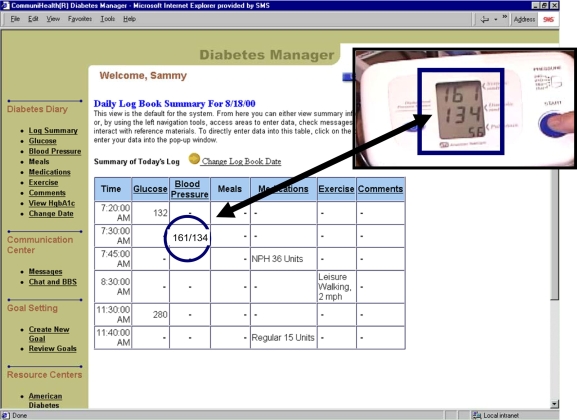This screenshot has height=420, width=577.
Task: Open the Medications sidebar link
Action: pyautogui.click(x=50, y=172)
